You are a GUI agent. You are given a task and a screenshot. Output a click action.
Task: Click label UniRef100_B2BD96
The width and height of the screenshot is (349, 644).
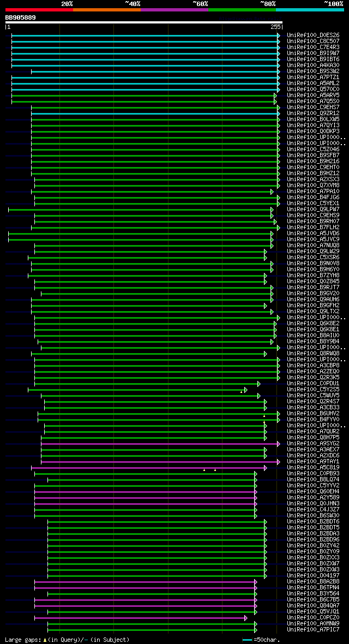pos(313,539)
